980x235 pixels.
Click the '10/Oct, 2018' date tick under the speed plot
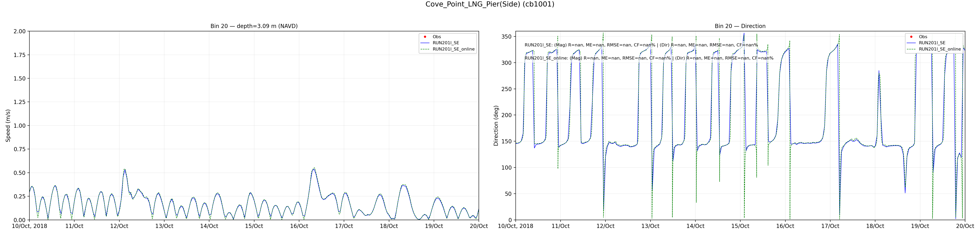pyautogui.click(x=29, y=226)
